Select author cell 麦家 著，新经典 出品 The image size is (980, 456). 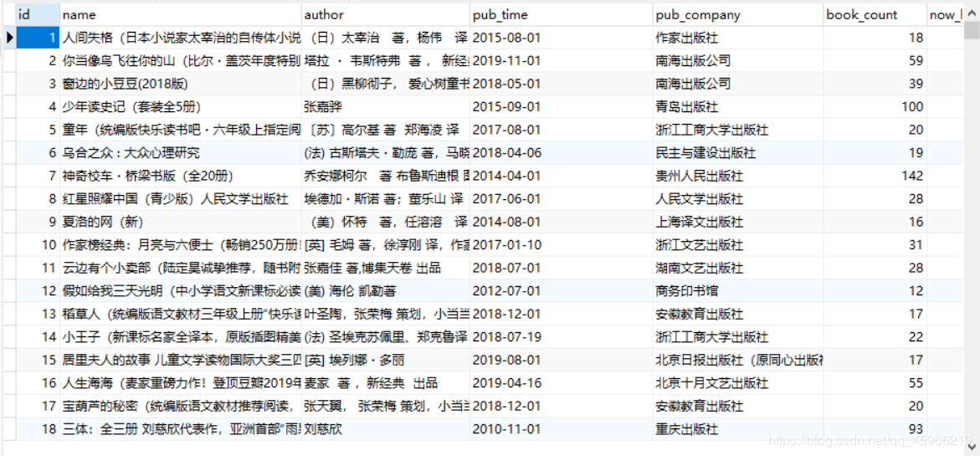(x=386, y=383)
